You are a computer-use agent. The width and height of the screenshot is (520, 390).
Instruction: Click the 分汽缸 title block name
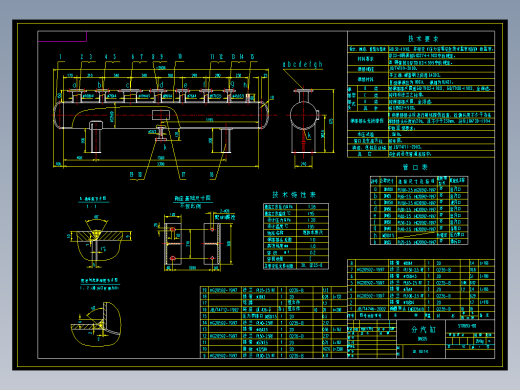coord(423,330)
